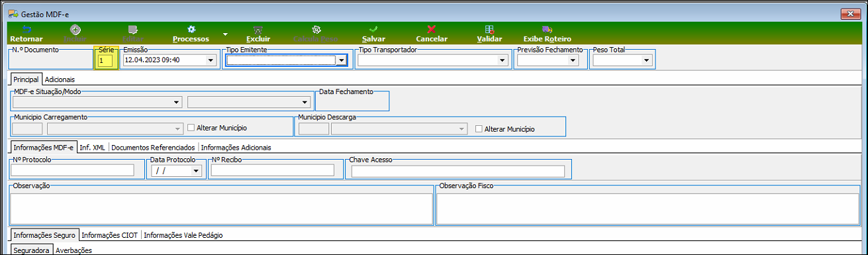The height and width of the screenshot is (255, 868).
Task: Click the Retornar toolbar icon
Action: tap(26, 29)
